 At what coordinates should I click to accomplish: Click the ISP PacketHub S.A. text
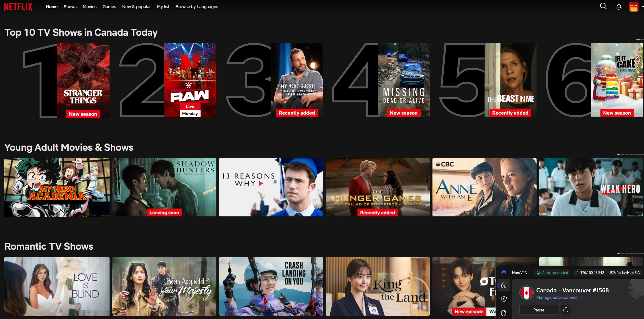tap(625, 272)
